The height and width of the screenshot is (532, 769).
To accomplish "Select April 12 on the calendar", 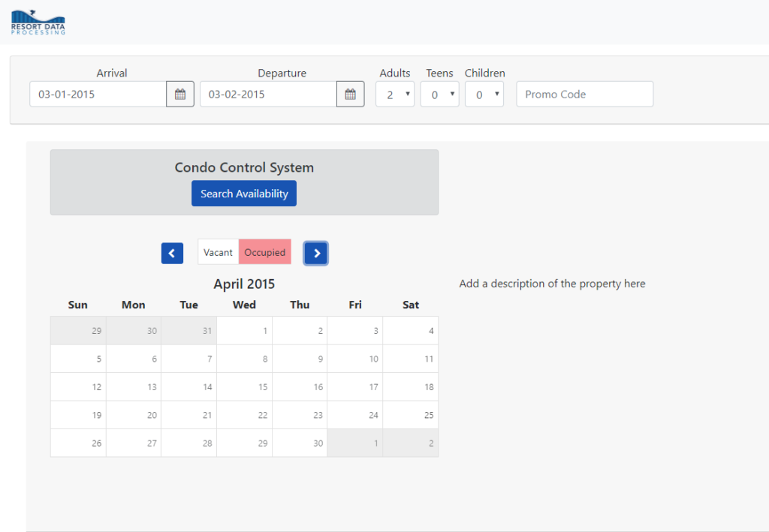I will click(78, 387).
